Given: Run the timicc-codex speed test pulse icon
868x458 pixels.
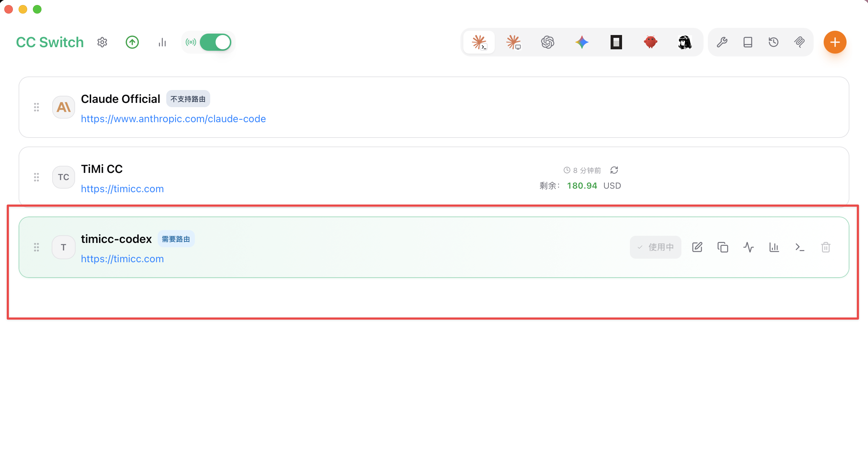Looking at the screenshot, I should (x=749, y=247).
